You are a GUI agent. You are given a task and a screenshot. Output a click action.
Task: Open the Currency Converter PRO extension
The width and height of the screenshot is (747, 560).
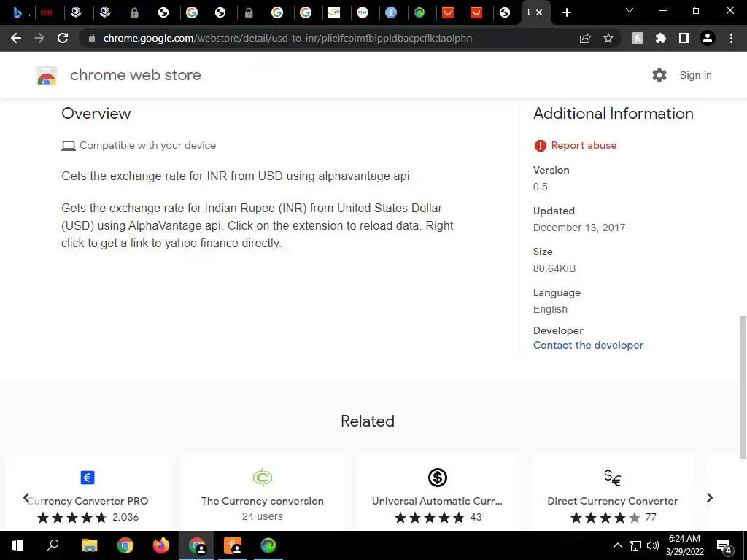click(x=88, y=493)
